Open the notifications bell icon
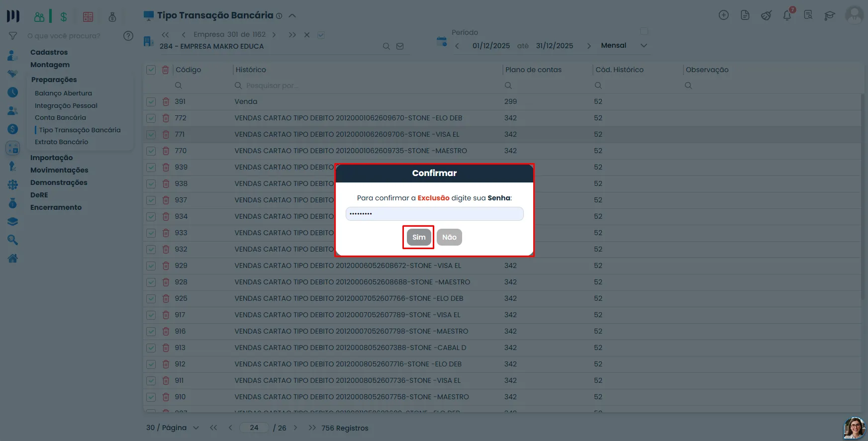 (787, 15)
